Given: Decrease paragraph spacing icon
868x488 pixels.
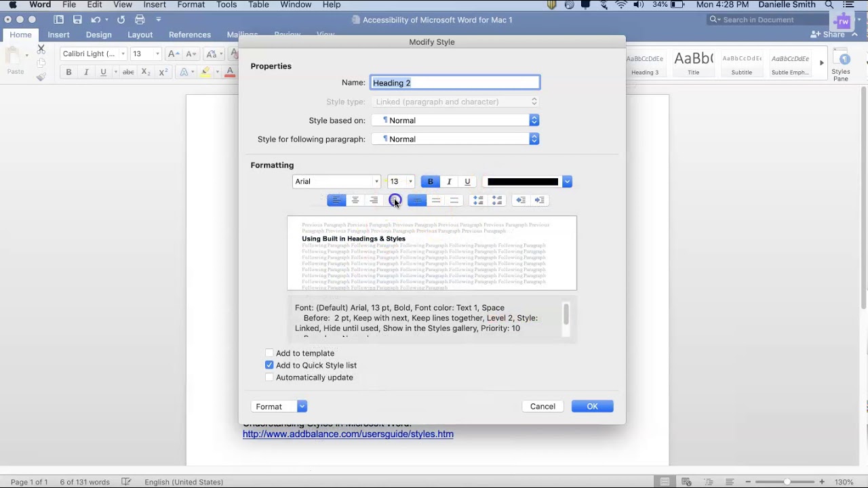Looking at the screenshot, I should coord(497,200).
